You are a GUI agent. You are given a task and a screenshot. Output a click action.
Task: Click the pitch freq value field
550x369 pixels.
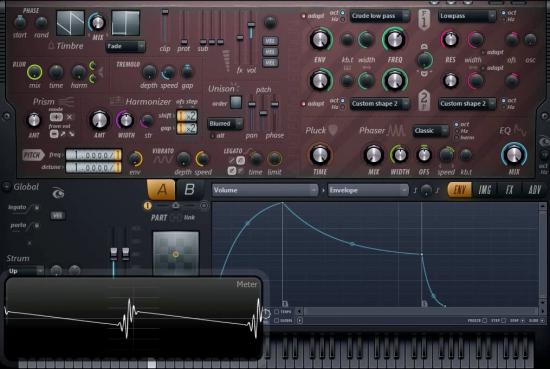click(x=94, y=155)
